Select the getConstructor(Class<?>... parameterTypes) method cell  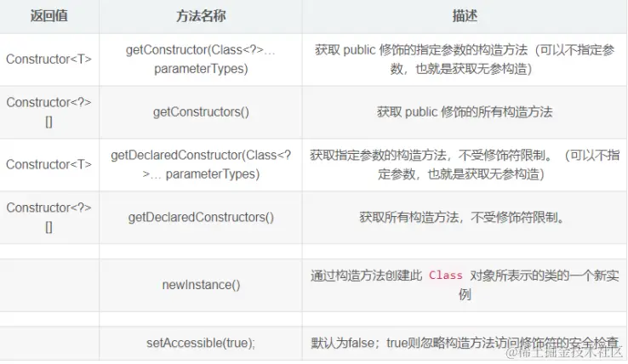pyautogui.click(x=200, y=59)
